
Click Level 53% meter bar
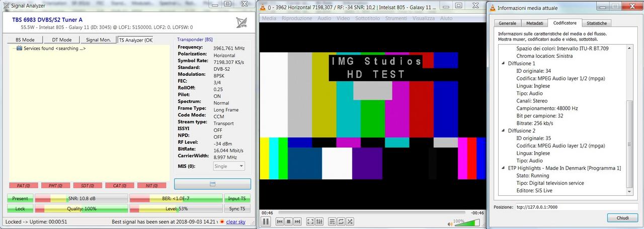176,208
